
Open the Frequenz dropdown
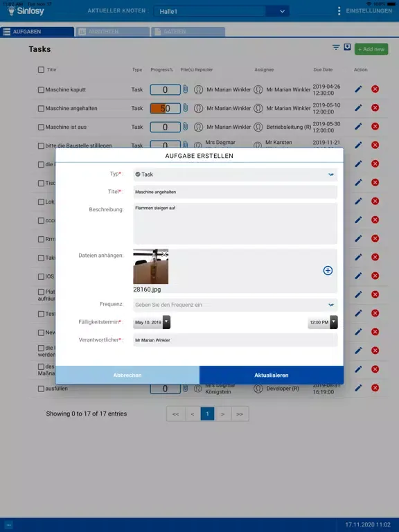(x=235, y=305)
